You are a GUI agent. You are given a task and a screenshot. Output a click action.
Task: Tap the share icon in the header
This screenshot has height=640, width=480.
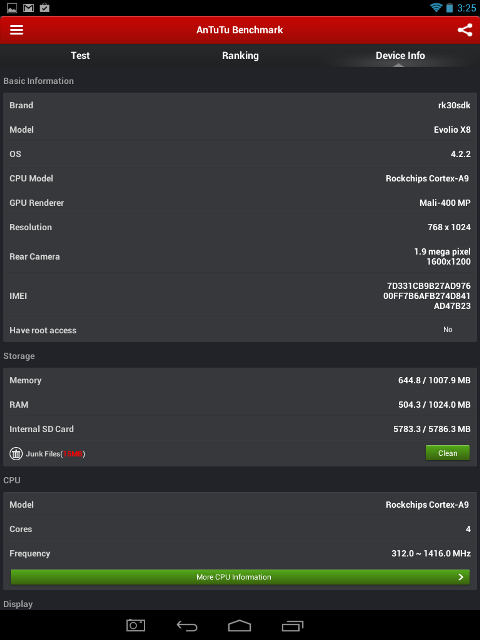[464, 30]
